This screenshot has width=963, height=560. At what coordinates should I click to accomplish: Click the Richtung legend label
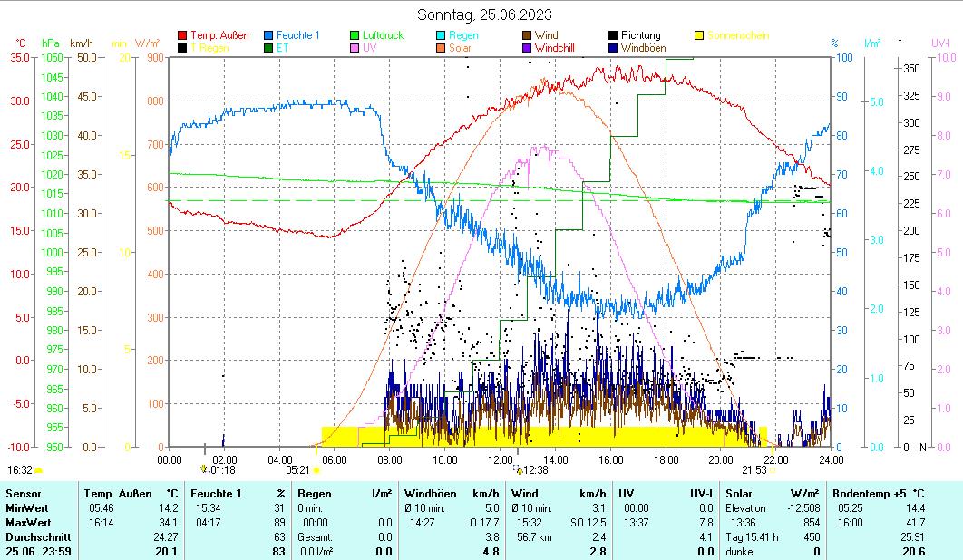tap(640, 35)
